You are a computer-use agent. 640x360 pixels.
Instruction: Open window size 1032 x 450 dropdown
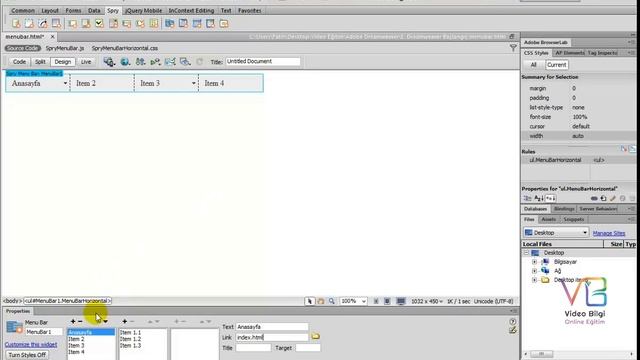click(x=427, y=301)
